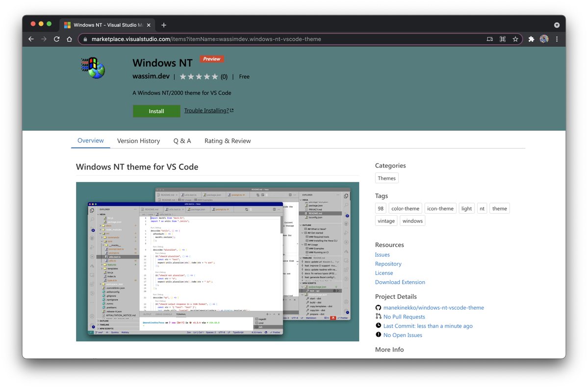Reload the marketplace page
The width and height of the screenshot is (588, 388).
(56, 39)
